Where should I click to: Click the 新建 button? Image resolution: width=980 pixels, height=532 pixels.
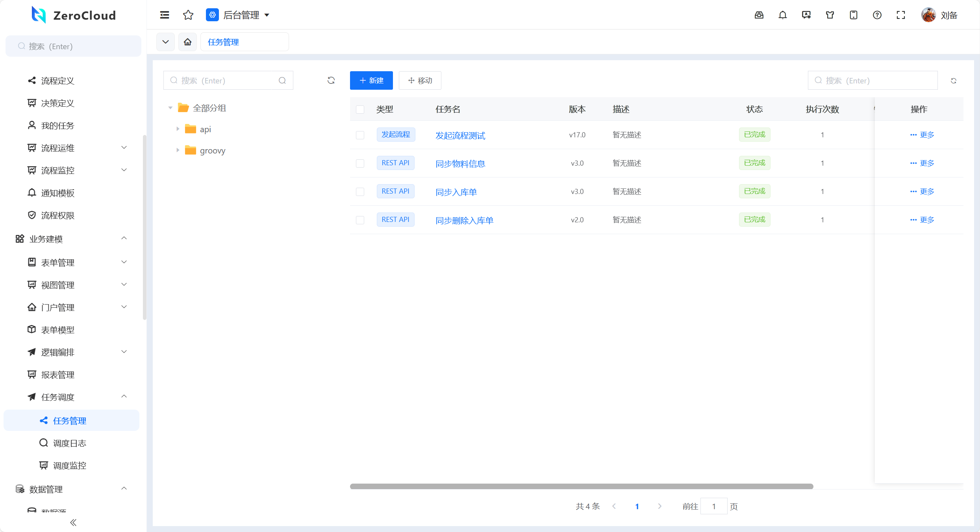[371, 80]
